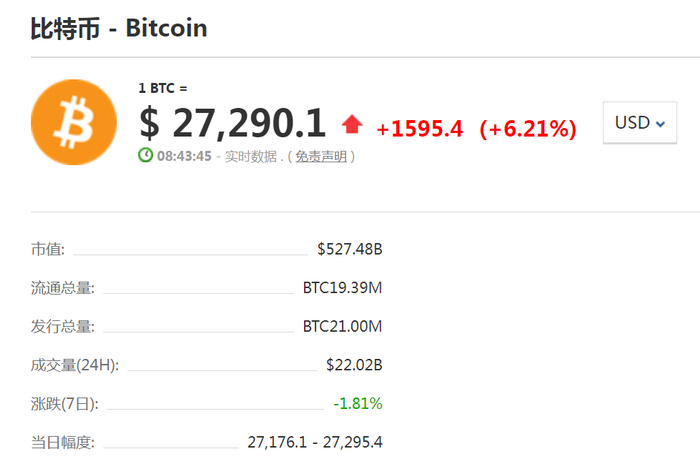Click the $22.02B 24H volume value
Viewport: 700px width, 469px height.
coord(354,365)
